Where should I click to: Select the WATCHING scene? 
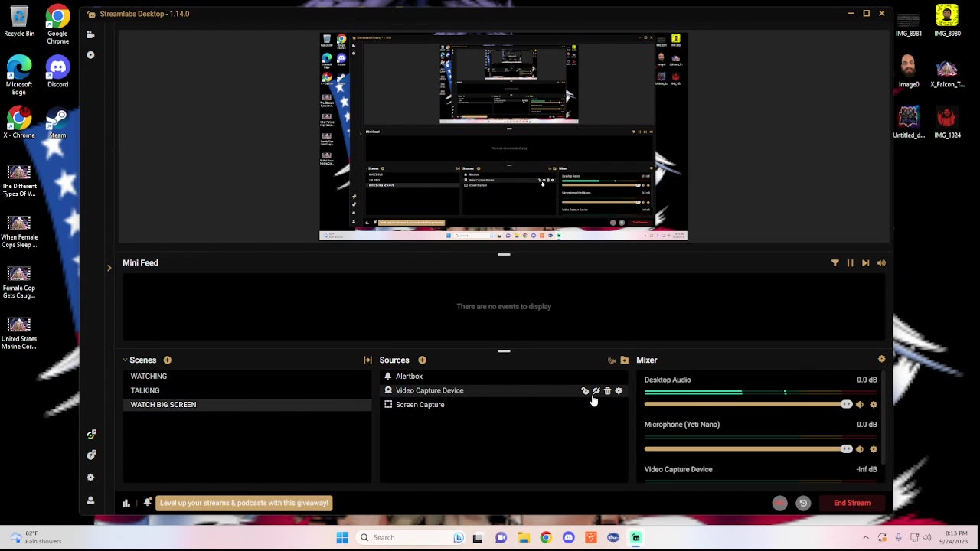click(247, 377)
